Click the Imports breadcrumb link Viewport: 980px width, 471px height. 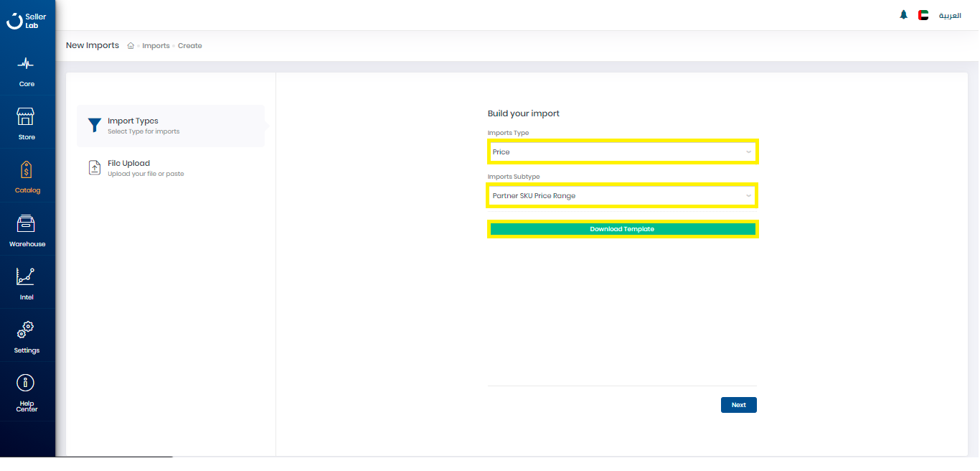tap(156, 46)
